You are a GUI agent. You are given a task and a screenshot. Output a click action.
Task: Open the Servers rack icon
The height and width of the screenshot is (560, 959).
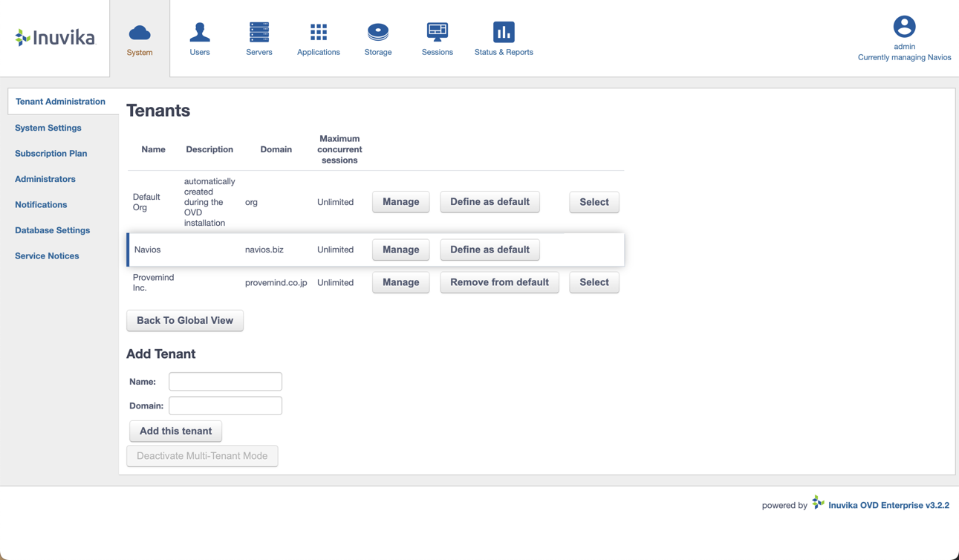pos(259,32)
